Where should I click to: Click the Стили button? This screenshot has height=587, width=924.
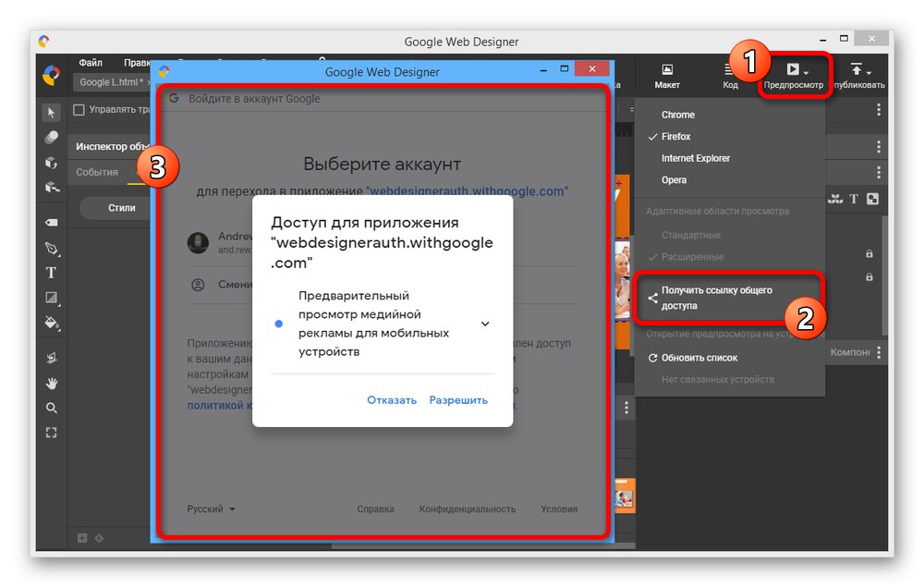pyautogui.click(x=116, y=208)
